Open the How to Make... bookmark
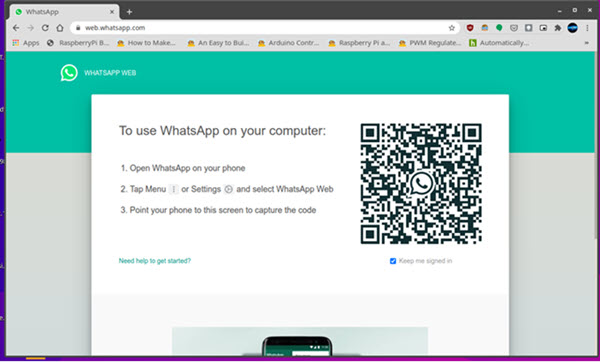 147,43
